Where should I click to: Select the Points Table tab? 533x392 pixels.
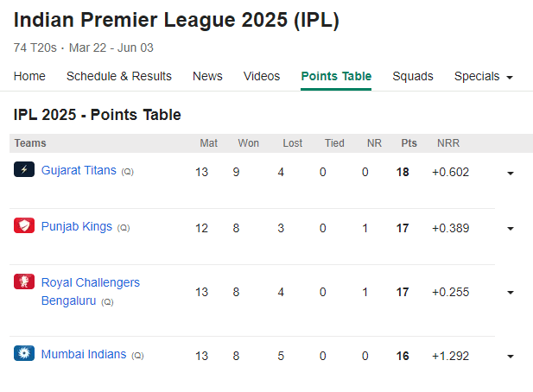336,77
